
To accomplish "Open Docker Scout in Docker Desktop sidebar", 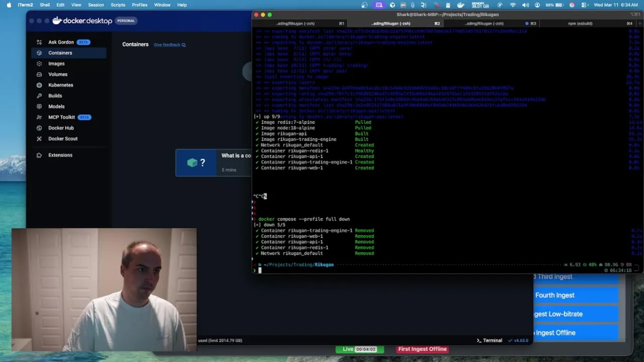I will [67, 139].
